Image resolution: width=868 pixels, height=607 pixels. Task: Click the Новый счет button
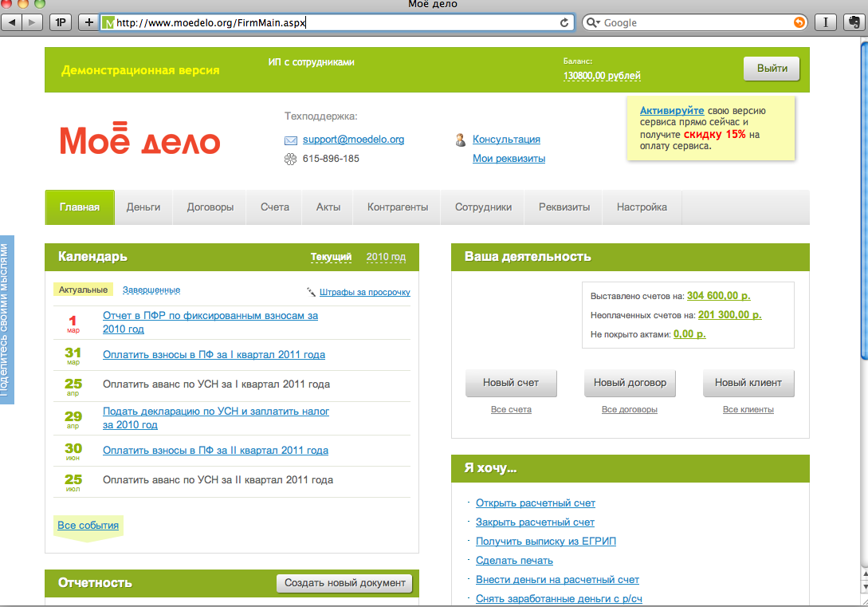click(x=511, y=383)
